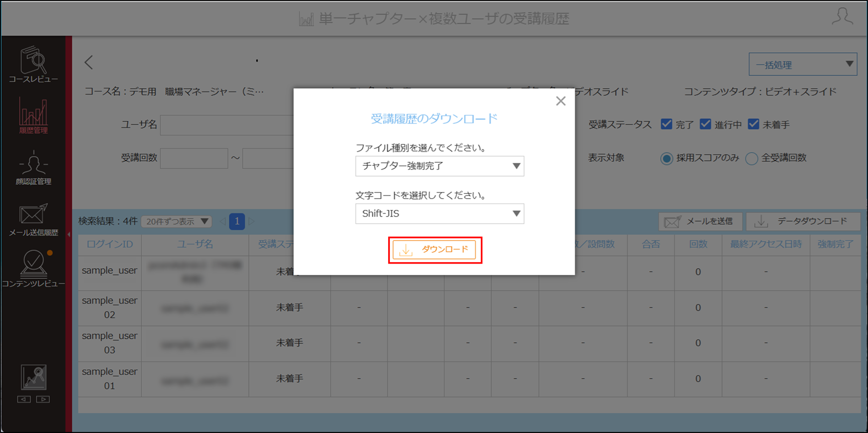Click the sample_user03 login ID cell
Screen dimensions: 868x433
pos(109,343)
